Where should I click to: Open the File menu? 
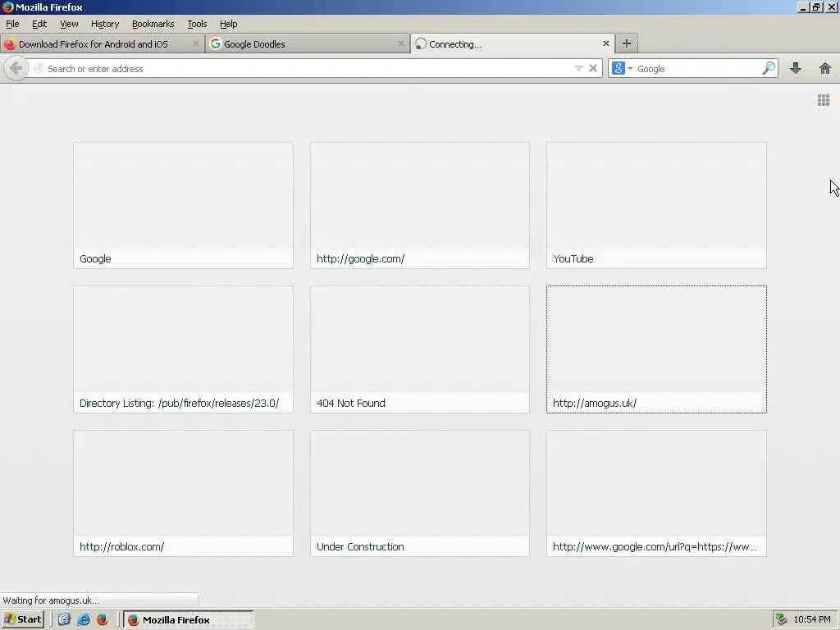12,24
